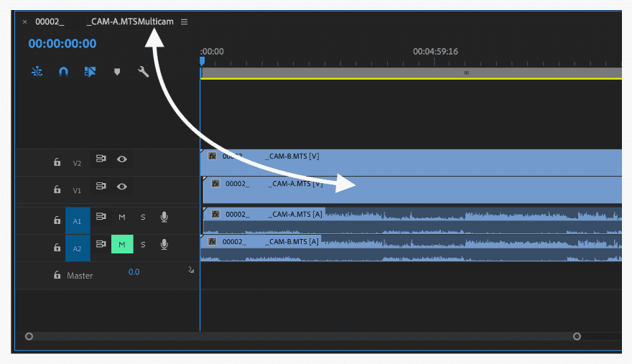Toggle sync lock on A1 track
The width and height of the screenshot is (632, 364).
pyautogui.click(x=101, y=217)
